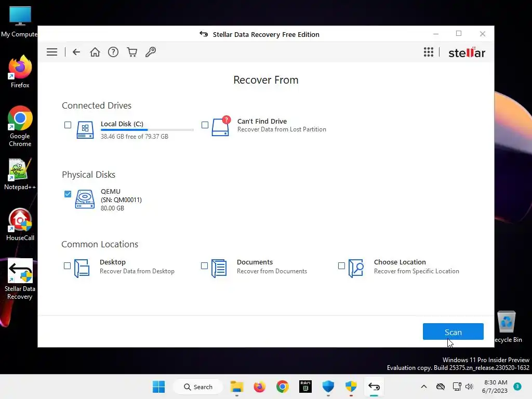
Task: Select the Google Chrome desktop shortcut
Action: (x=20, y=127)
